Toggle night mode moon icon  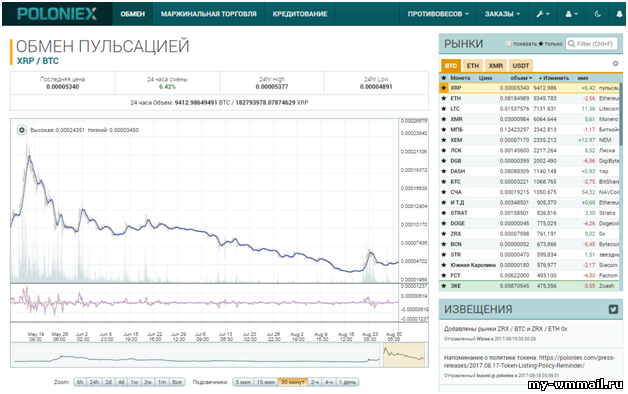click(x=598, y=14)
